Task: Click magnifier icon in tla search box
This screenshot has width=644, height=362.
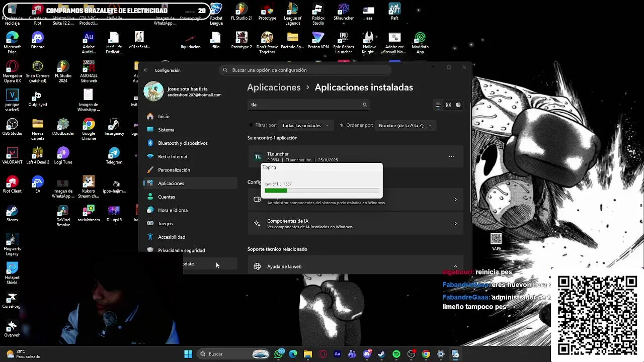Action: coord(365,105)
